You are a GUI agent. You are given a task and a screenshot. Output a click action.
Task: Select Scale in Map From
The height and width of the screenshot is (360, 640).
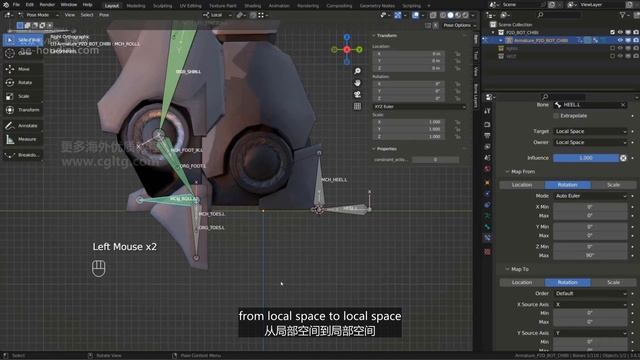point(613,185)
